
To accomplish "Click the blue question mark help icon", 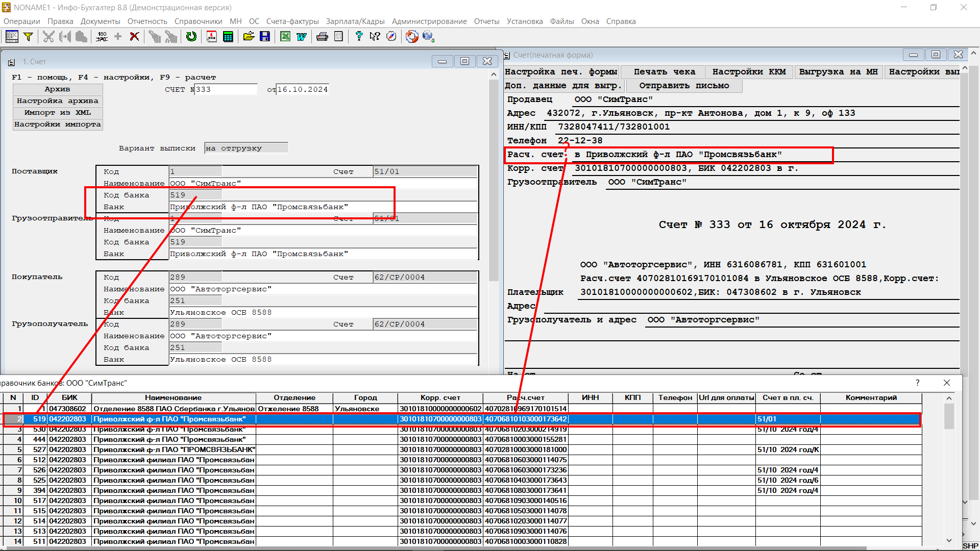I will click(359, 36).
